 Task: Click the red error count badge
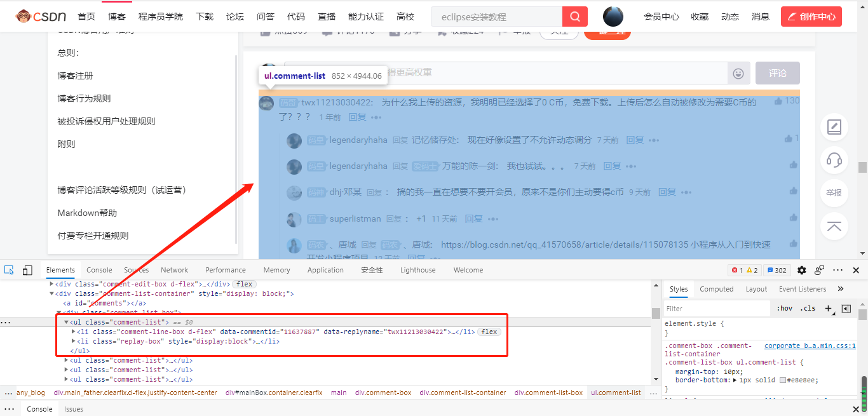[x=736, y=270]
